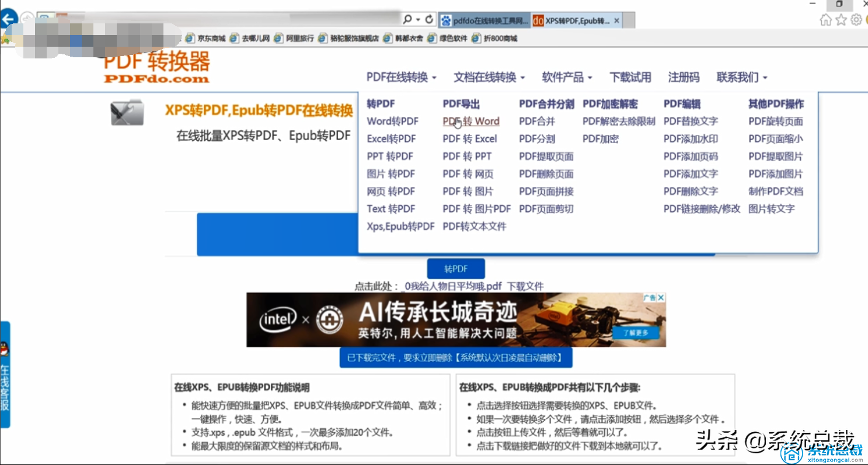Open PDF页面拼接 from the menu

[546, 192]
